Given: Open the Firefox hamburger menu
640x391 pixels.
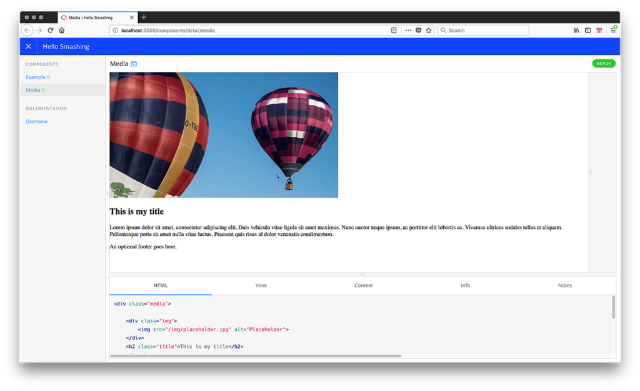Looking at the screenshot, I should (613, 30).
